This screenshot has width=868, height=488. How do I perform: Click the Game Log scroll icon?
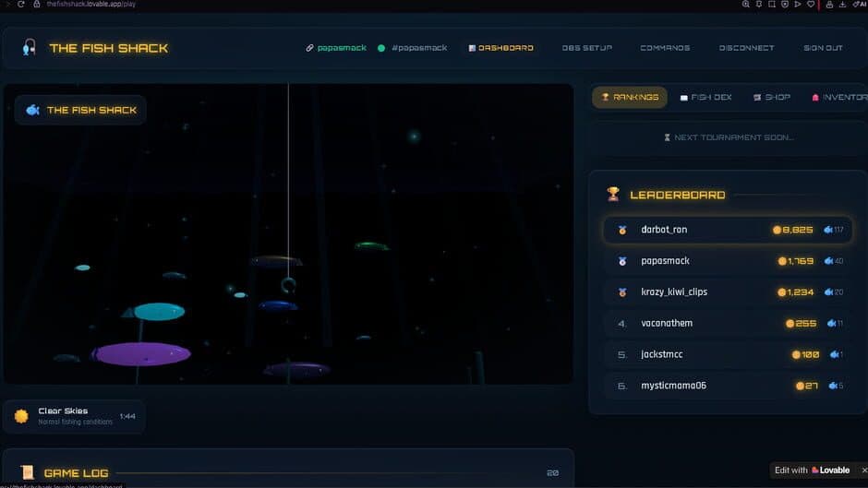tap(27, 473)
